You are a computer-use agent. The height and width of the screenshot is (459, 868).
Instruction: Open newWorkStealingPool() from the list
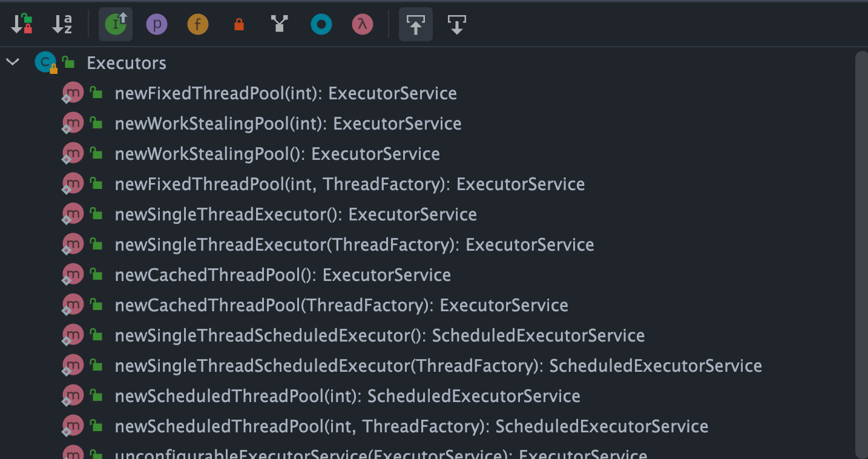point(277,153)
